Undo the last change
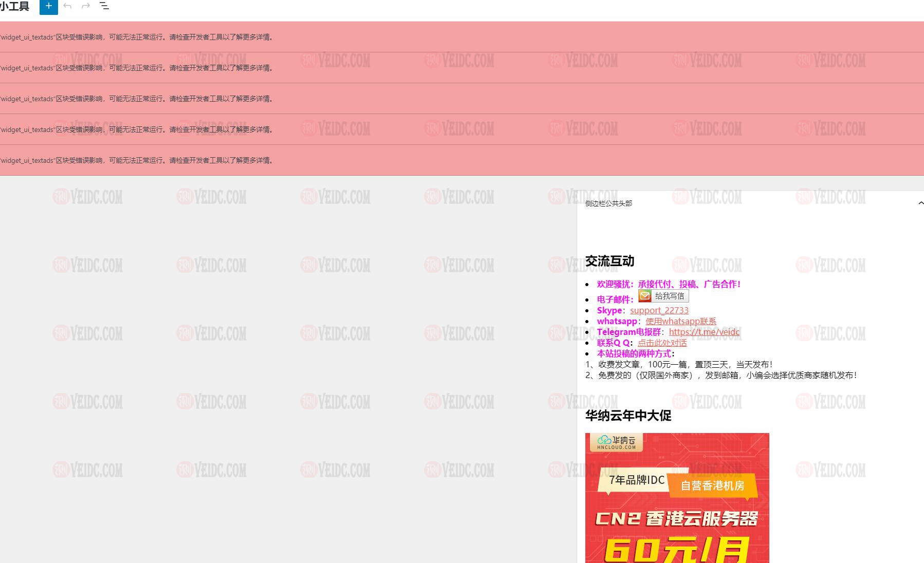This screenshot has height=563, width=924. [x=67, y=6]
